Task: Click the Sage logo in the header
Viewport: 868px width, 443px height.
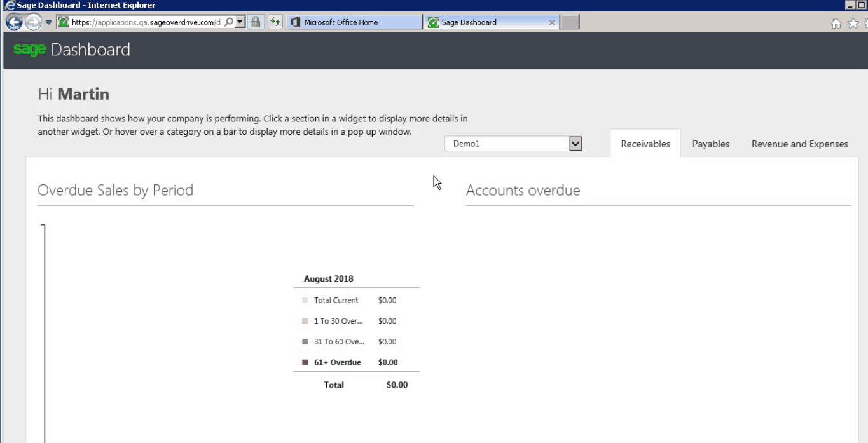Action: [28, 49]
